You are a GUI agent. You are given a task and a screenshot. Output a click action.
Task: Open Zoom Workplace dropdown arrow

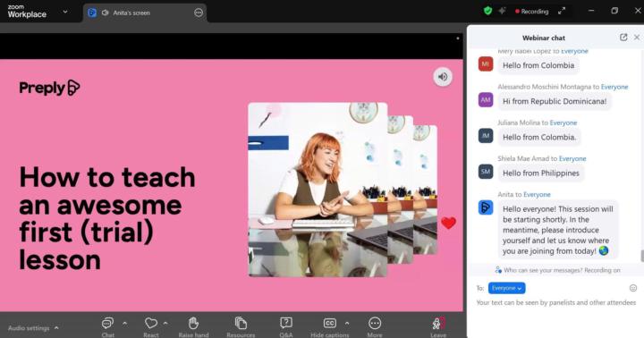65,12
